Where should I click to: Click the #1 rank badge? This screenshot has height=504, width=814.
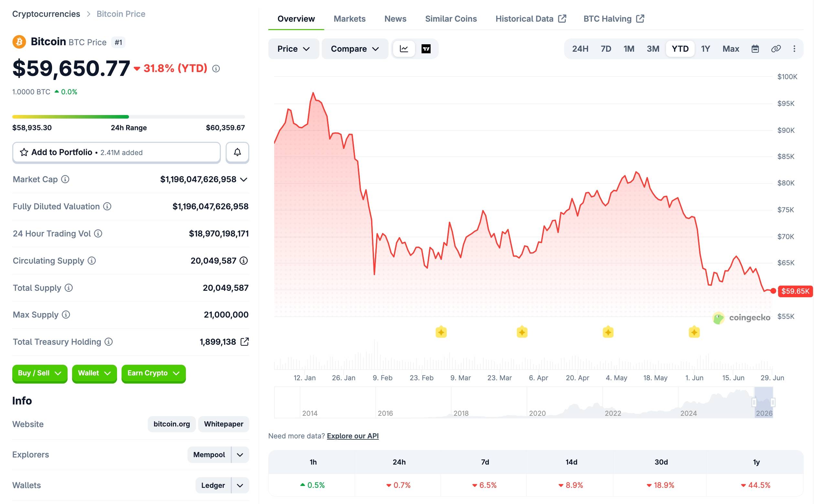tap(118, 42)
